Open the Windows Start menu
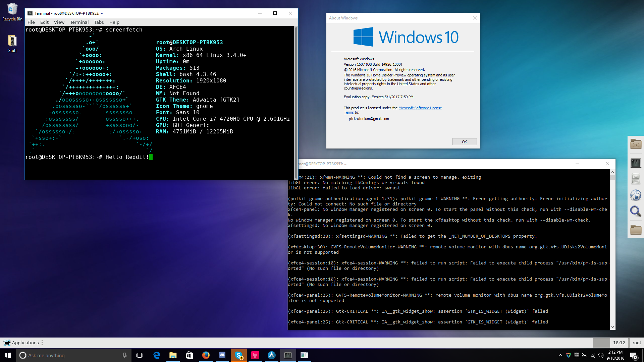Image resolution: width=644 pixels, height=362 pixels. point(8,355)
